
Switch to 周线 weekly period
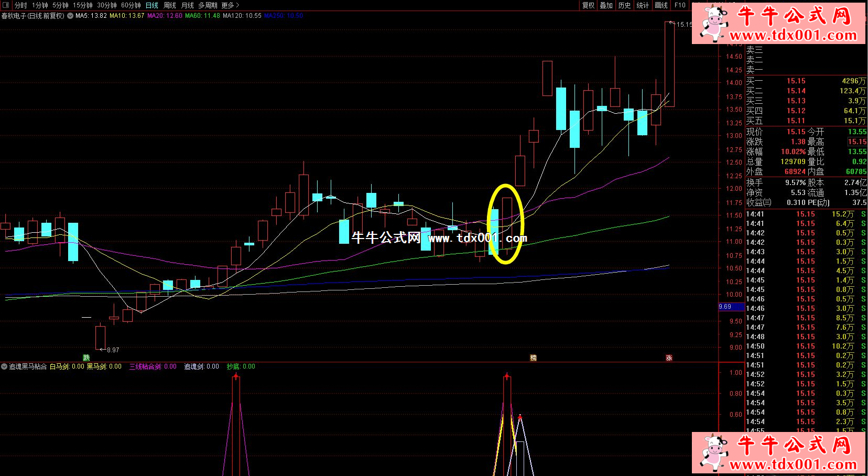click(x=170, y=5)
